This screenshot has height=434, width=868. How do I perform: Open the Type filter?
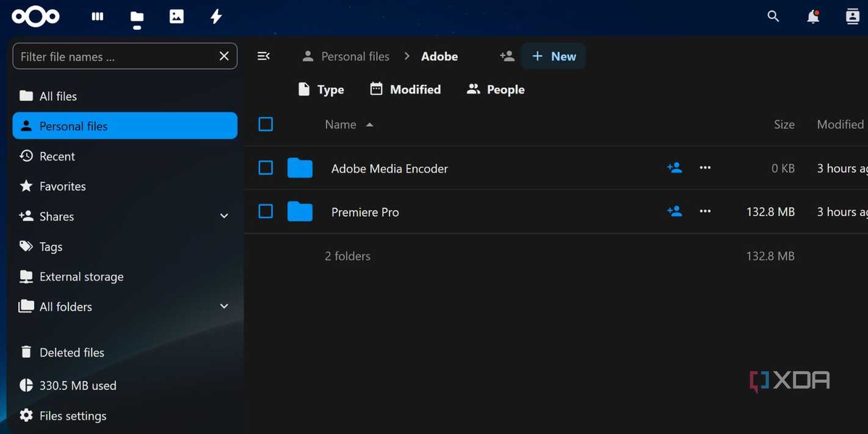click(321, 90)
